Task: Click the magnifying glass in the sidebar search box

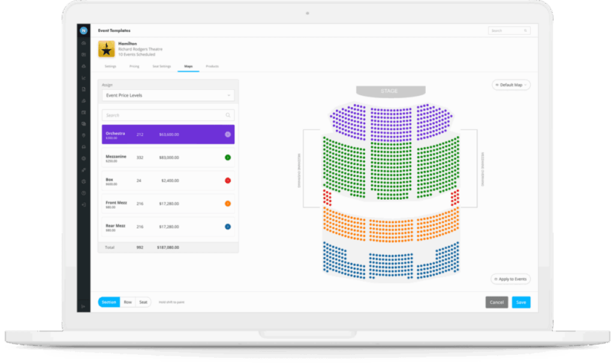Action: 227,115
